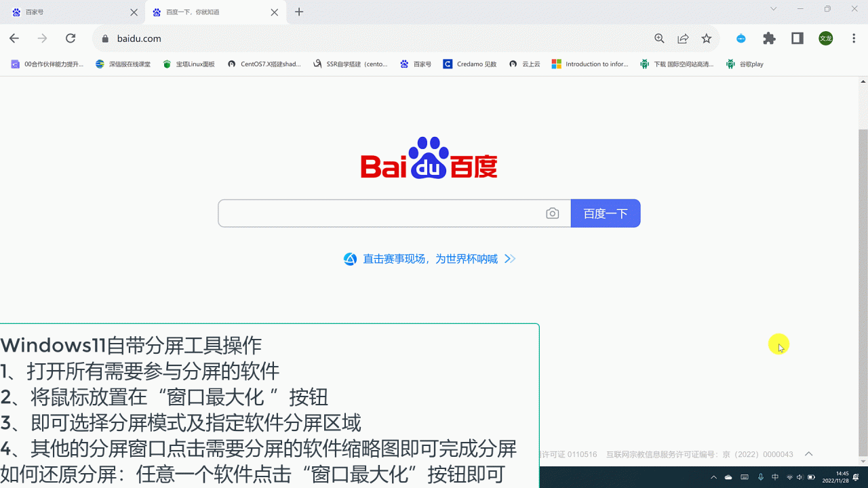The image size is (868, 488).
Task: Click the address bar URL baidu.com
Action: click(139, 39)
